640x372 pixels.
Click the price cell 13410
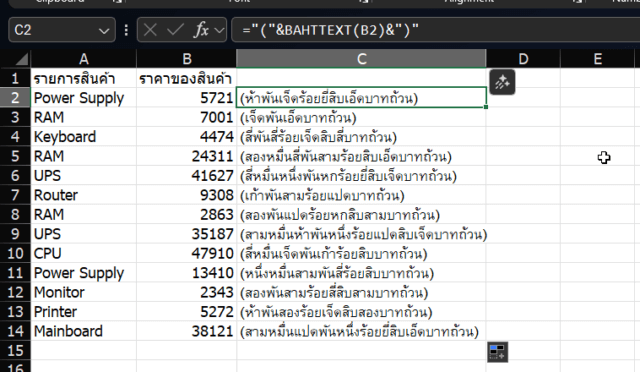(187, 272)
